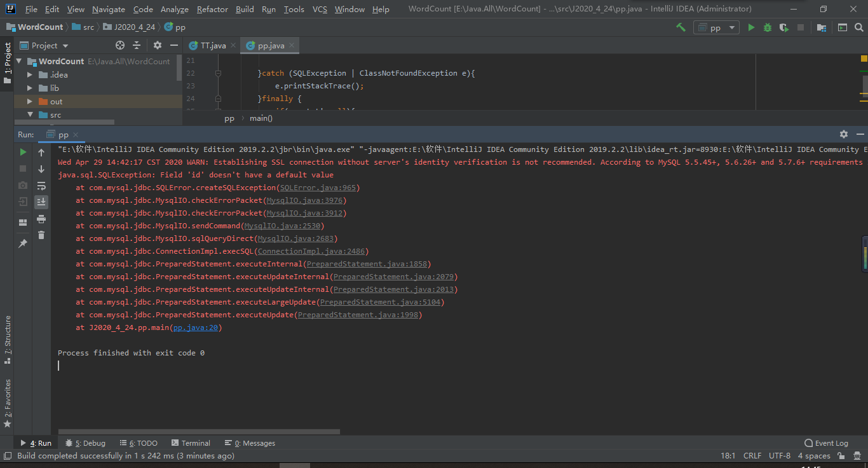Screen dimensions: 868x468
Task: Pin the Run tab with pin icon
Action: (x=23, y=244)
